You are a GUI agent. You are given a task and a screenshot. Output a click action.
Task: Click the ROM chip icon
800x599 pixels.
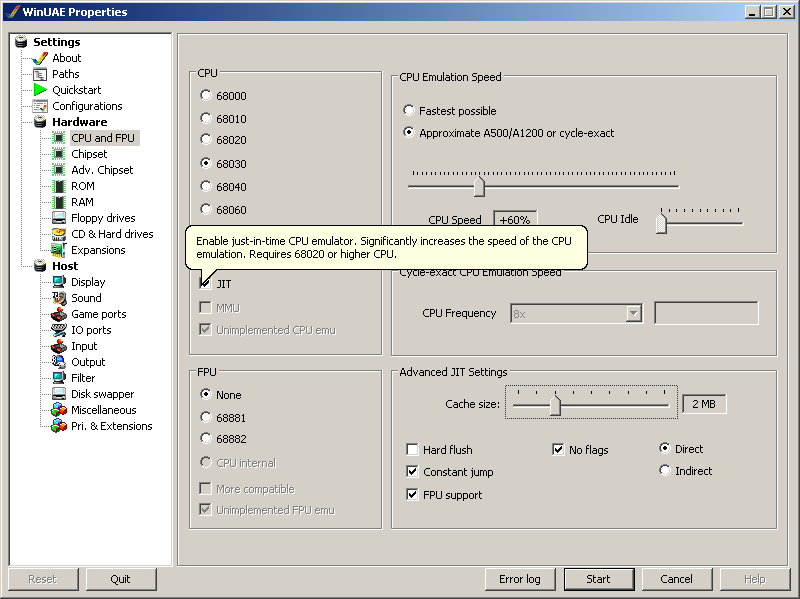(x=59, y=186)
